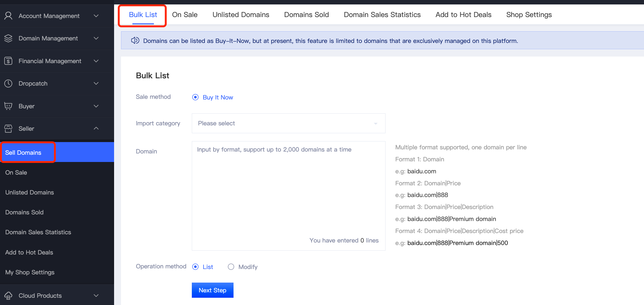Select the Buy It Now radio button
The image size is (644, 305).
point(196,97)
